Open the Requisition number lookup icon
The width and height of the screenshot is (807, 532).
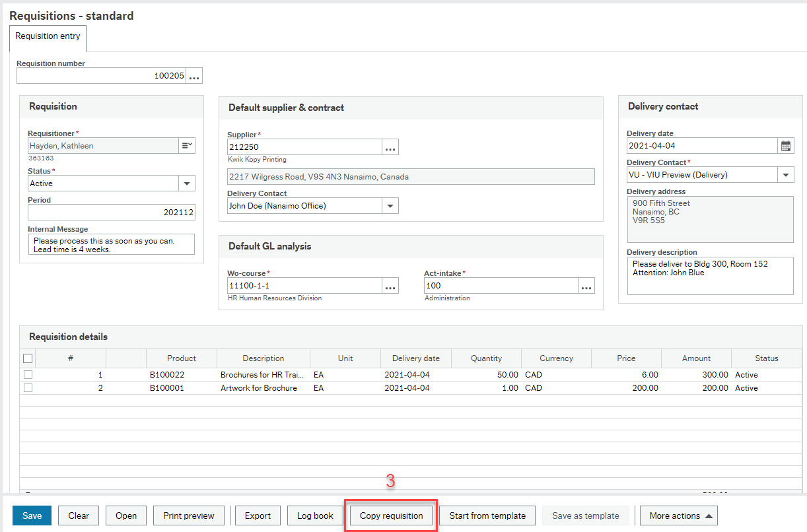pos(195,75)
